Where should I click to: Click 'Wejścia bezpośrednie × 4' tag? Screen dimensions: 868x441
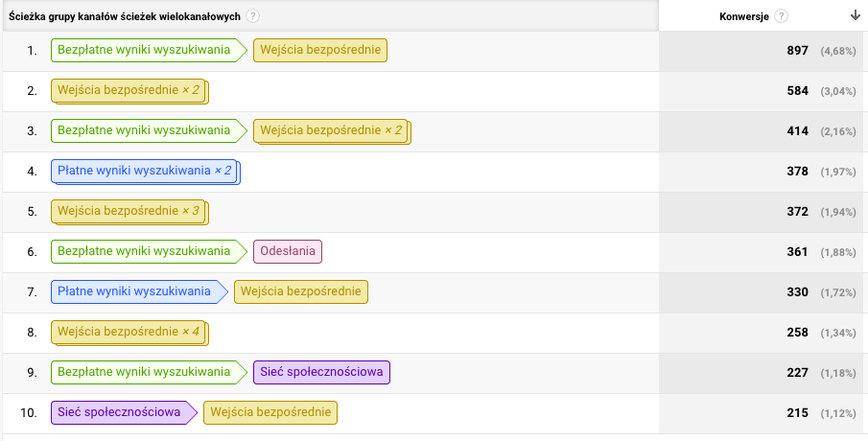pyautogui.click(x=129, y=333)
